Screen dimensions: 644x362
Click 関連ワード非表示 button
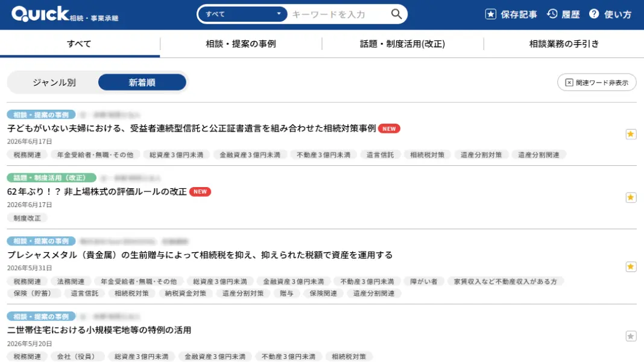coord(597,83)
